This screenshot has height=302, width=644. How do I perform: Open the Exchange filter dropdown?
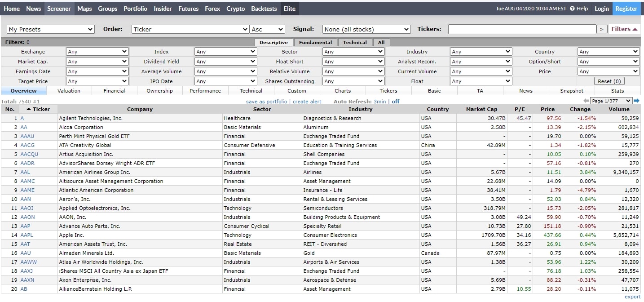97,52
